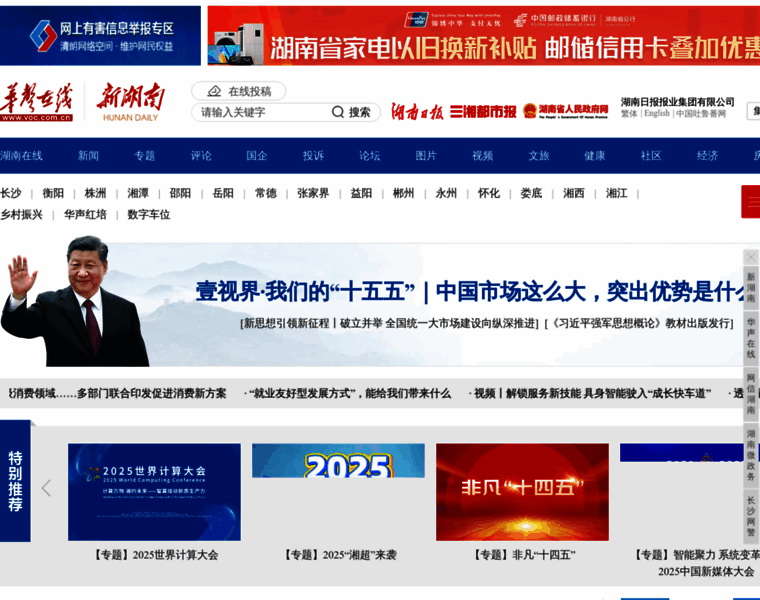The image size is (760, 600).
Task: Select the 衡阳 city link
Action: click(53, 193)
